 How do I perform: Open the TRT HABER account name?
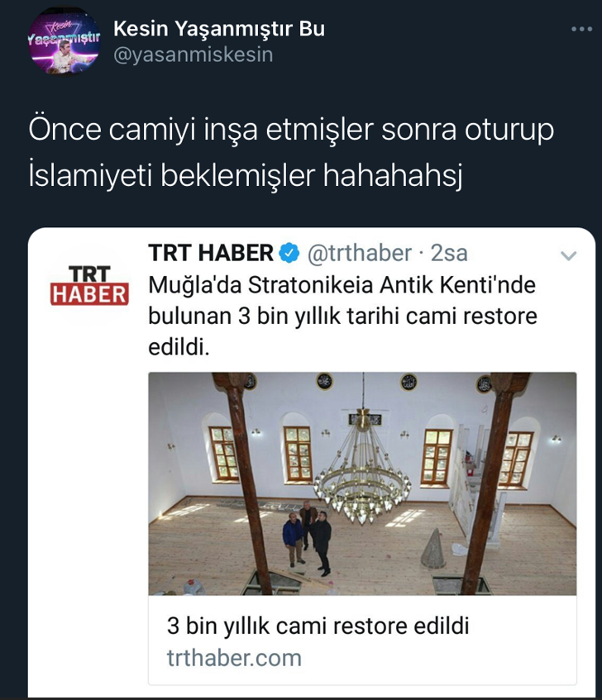click(x=211, y=253)
